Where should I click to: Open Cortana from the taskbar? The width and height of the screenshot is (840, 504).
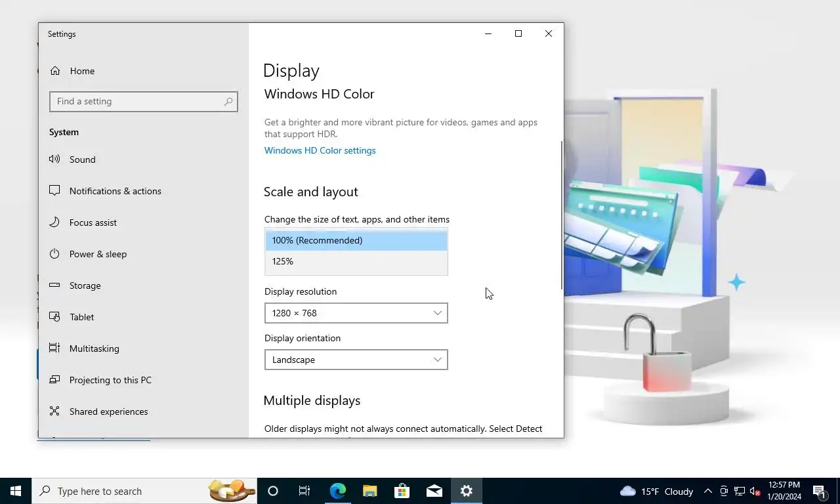point(273,491)
